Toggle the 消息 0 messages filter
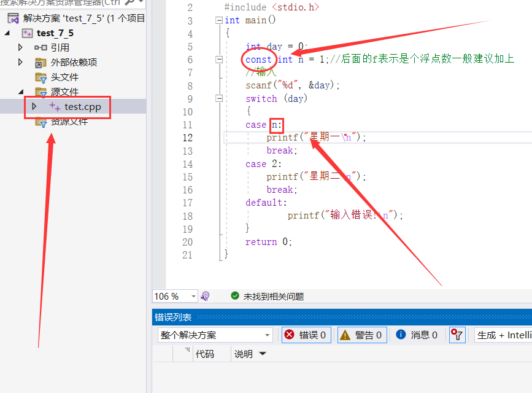The width and height of the screenshot is (532, 393). pos(417,335)
